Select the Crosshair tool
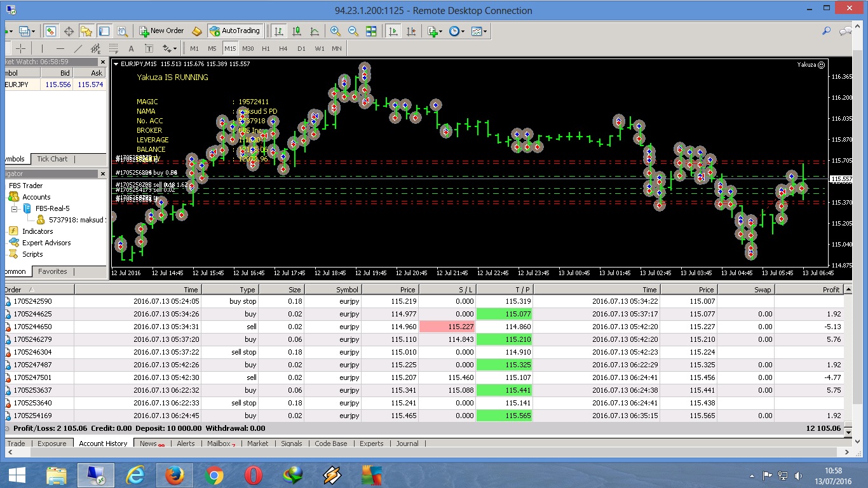 [x=21, y=48]
